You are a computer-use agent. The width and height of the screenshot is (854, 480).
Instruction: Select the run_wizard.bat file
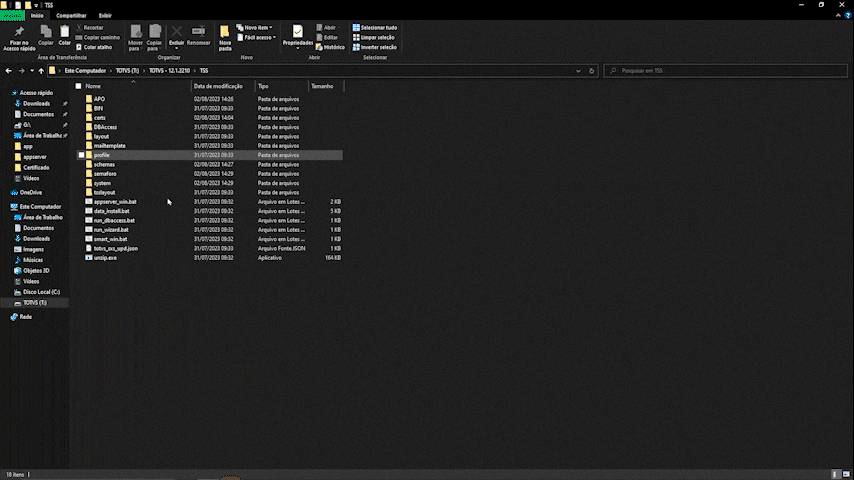click(x=111, y=230)
